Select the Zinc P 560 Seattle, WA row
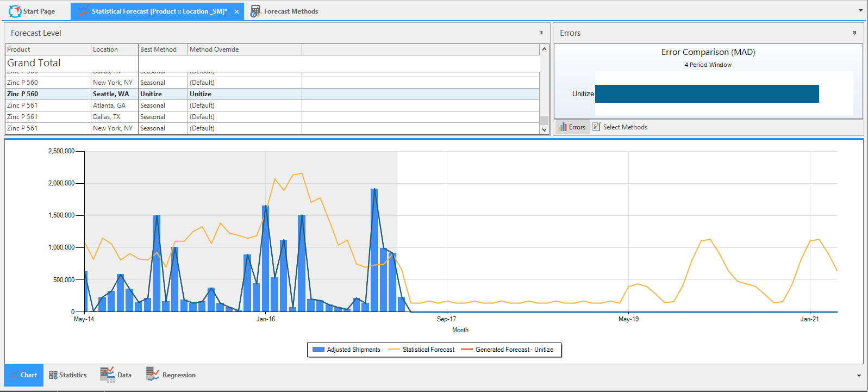Viewport: 868px width, 392px height. [x=272, y=94]
